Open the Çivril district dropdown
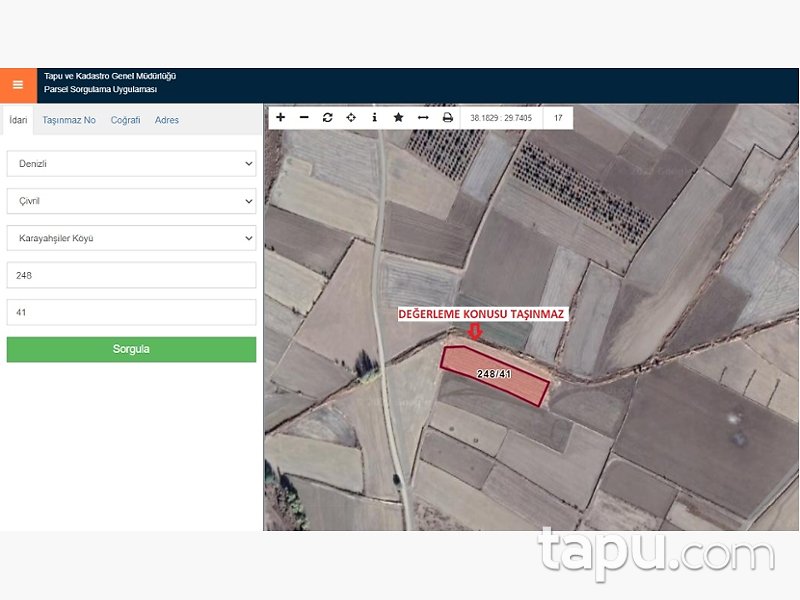This screenshot has width=800, height=600. click(131, 201)
